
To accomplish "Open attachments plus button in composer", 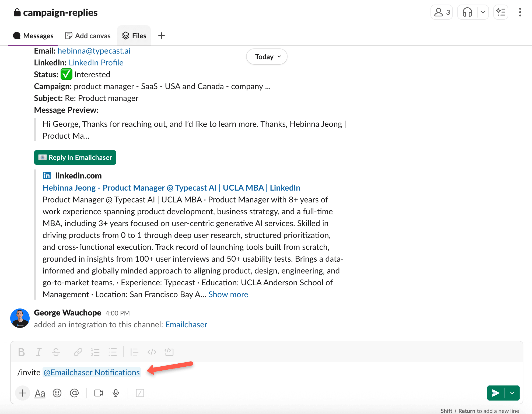I will 23,393.
